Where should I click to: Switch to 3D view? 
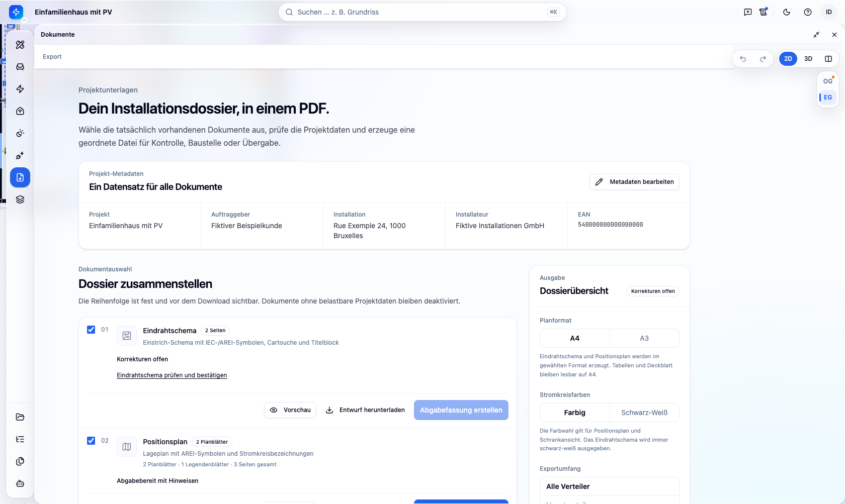[808, 59]
